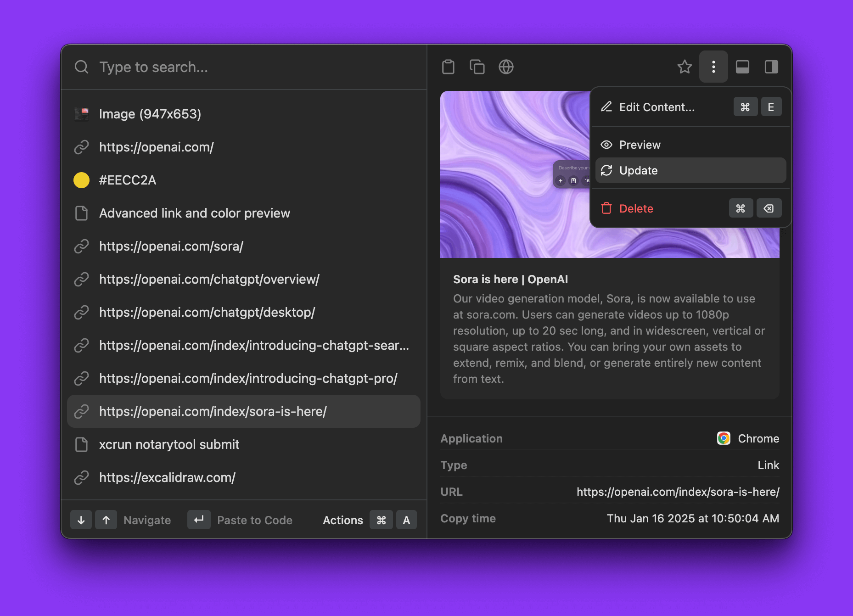853x616 pixels.
Task: Click the document icon beside Advanced link entry
Action: (x=82, y=213)
